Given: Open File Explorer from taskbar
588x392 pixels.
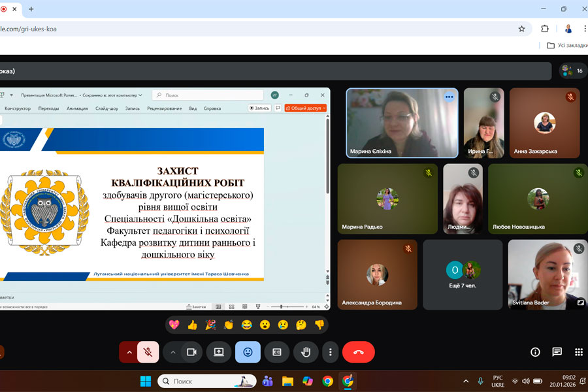Looking at the screenshot, I should point(287,381).
